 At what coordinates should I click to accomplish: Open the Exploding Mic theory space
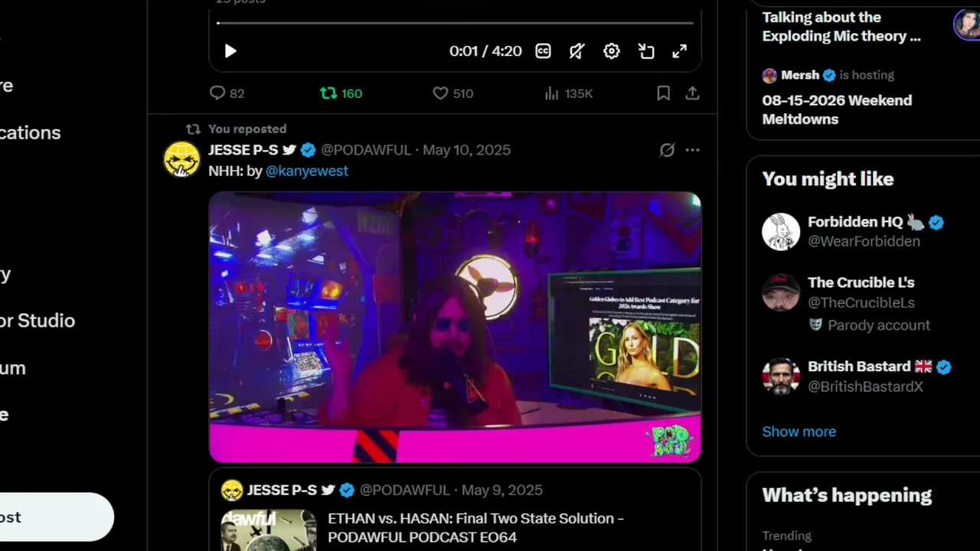(x=841, y=27)
